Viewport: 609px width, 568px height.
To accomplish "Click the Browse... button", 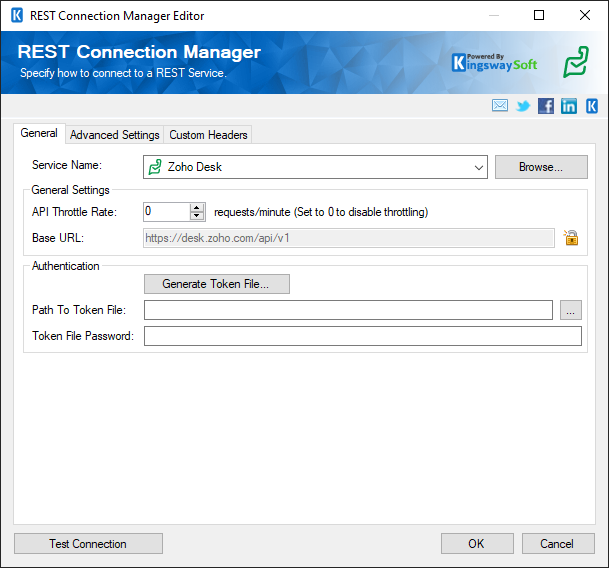I will pyautogui.click(x=541, y=167).
